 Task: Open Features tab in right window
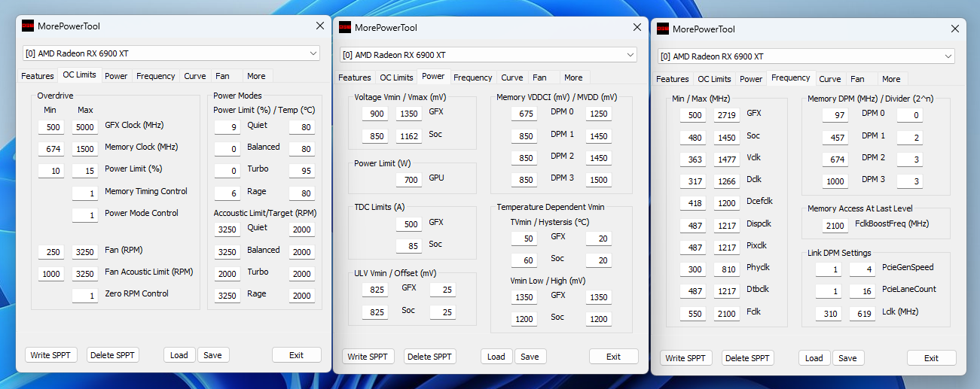click(673, 79)
